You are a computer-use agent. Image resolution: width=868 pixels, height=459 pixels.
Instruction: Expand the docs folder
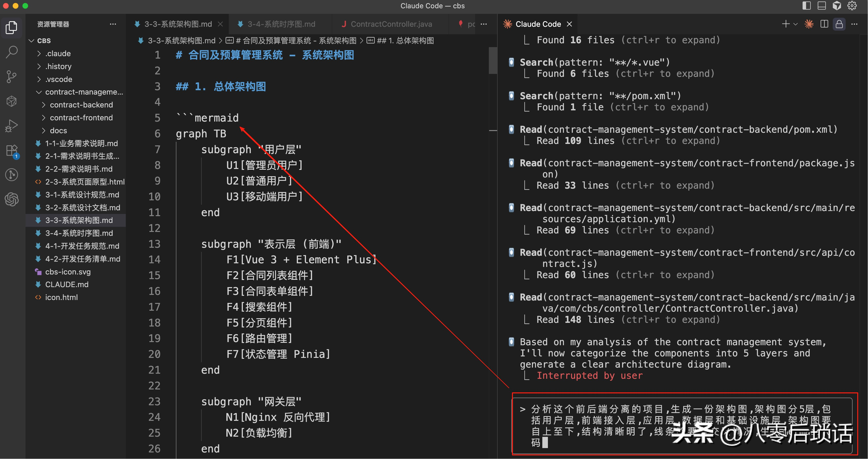43,130
